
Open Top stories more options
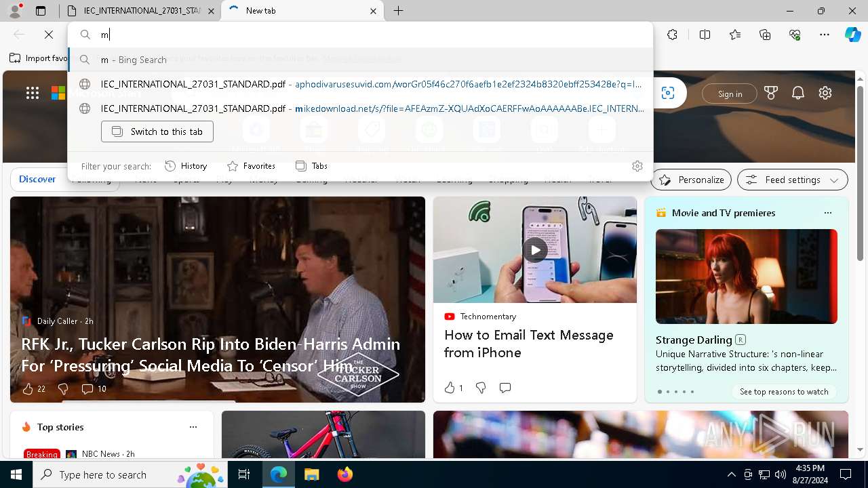click(193, 427)
